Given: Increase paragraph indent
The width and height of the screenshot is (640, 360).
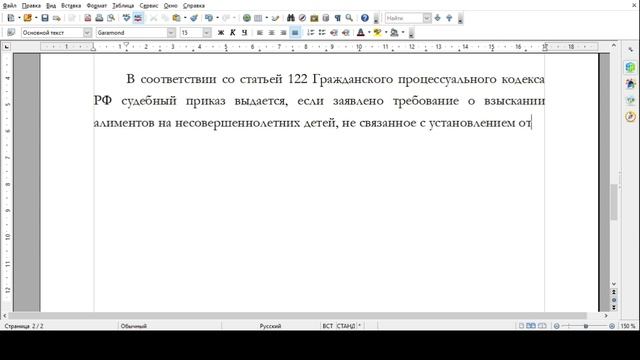Looking at the screenshot, I should [x=346, y=32].
